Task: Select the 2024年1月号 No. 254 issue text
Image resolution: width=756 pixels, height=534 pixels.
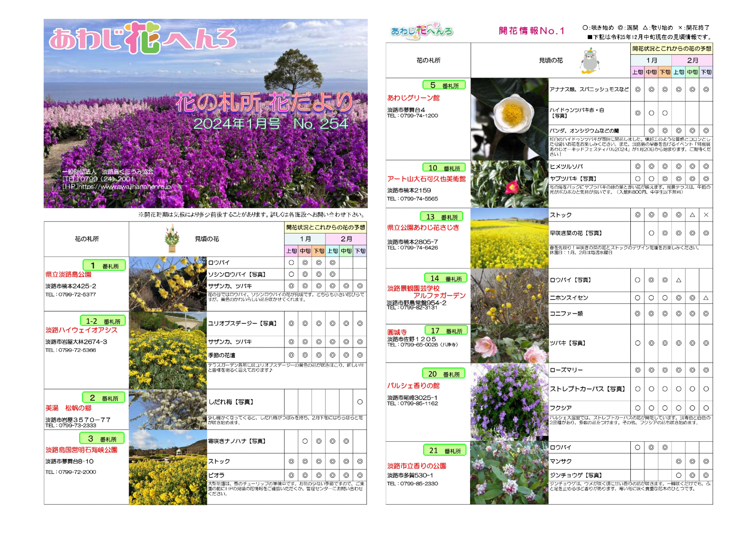Action: (x=271, y=124)
